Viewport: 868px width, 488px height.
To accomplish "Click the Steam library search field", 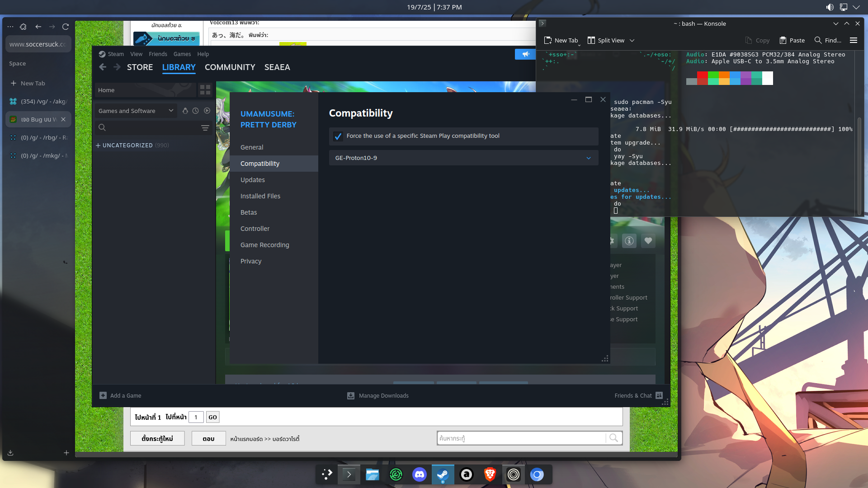I will click(147, 127).
